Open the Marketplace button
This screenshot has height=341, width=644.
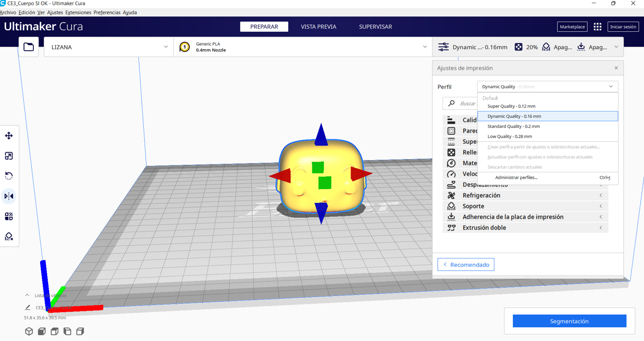[572, 26]
